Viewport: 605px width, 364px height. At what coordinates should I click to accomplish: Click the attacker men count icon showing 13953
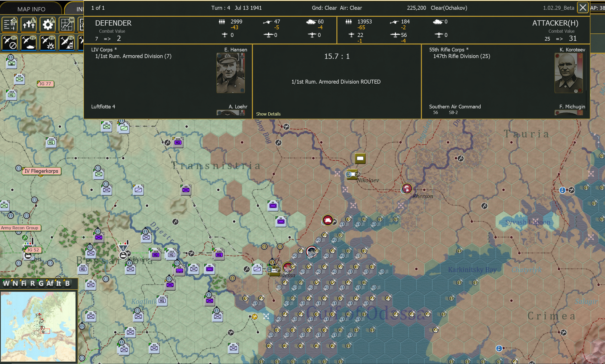(x=349, y=22)
